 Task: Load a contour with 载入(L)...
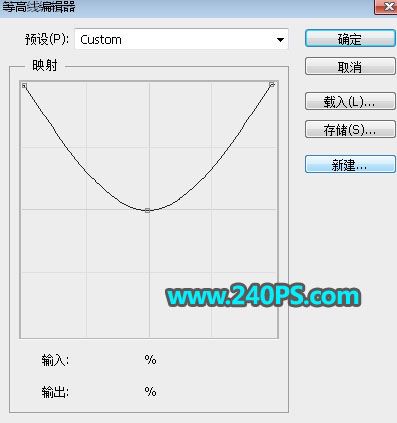click(350, 101)
